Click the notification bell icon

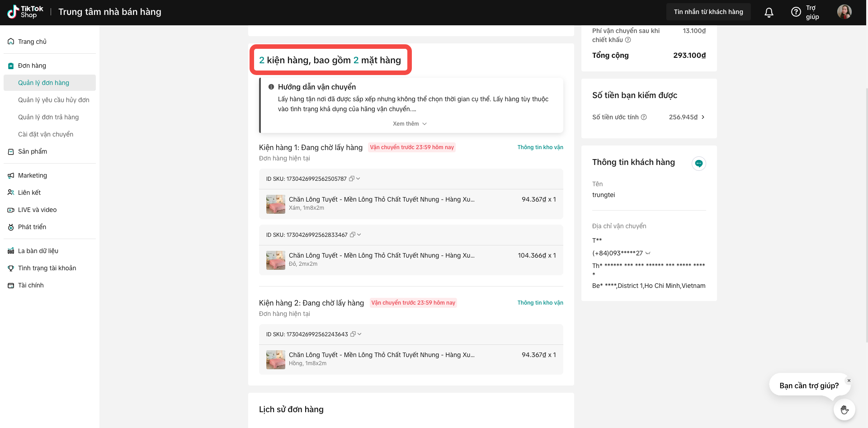click(769, 12)
